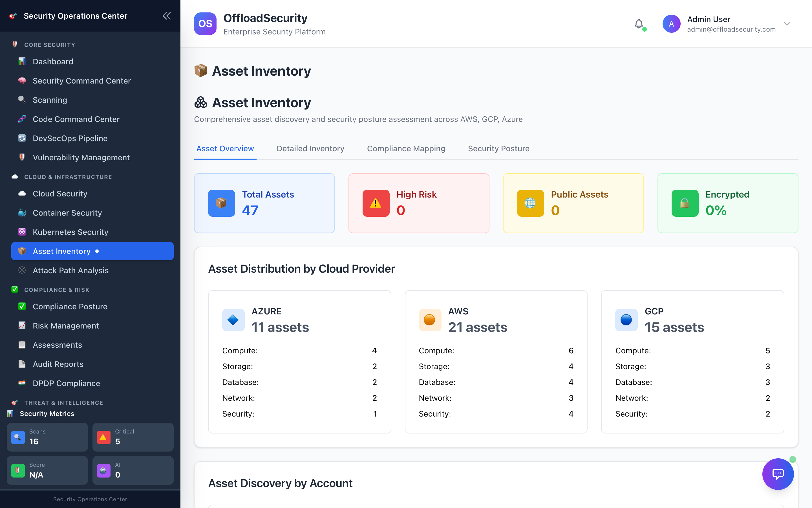
Task: Click the DPDP Compliance flag icon
Action: click(22, 383)
